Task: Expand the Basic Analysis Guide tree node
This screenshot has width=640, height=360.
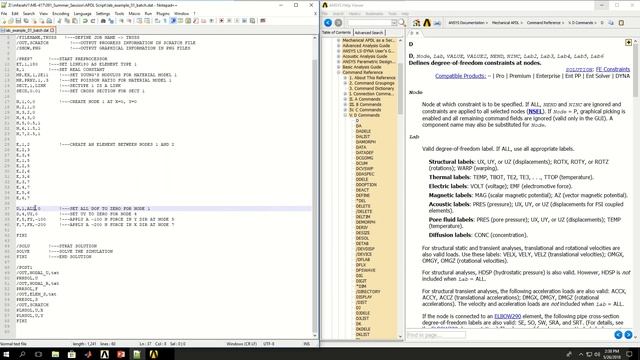Action: [338, 67]
